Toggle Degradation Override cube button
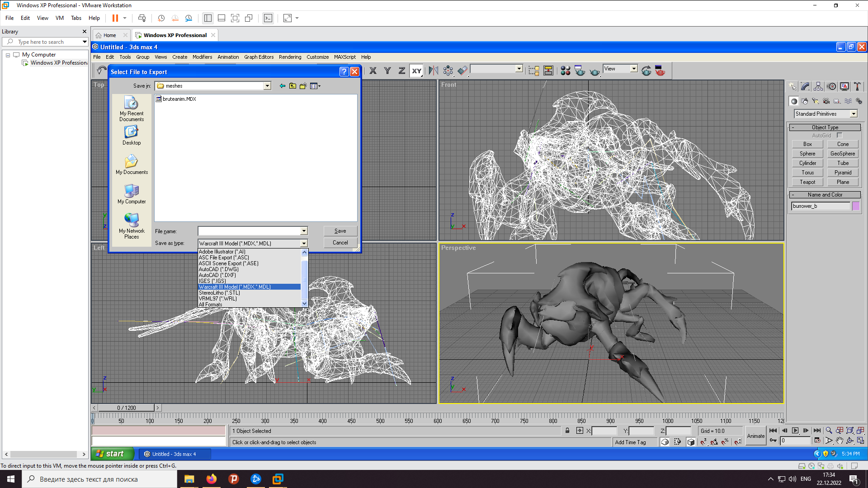 pos(691,442)
